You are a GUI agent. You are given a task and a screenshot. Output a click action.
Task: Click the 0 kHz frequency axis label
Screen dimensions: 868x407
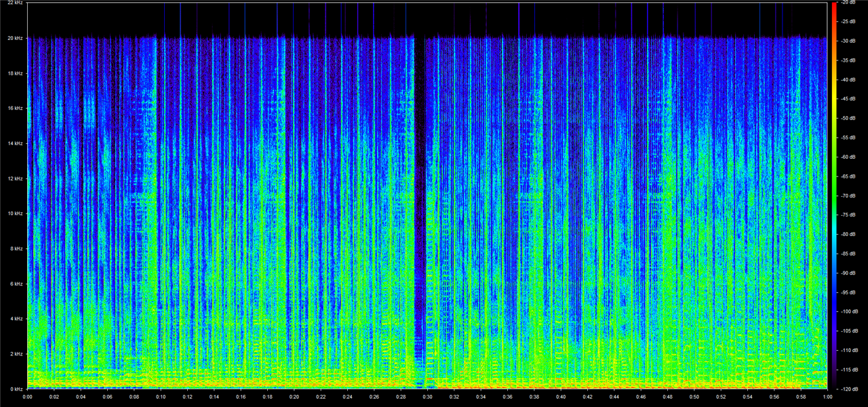pyautogui.click(x=16, y=389)
